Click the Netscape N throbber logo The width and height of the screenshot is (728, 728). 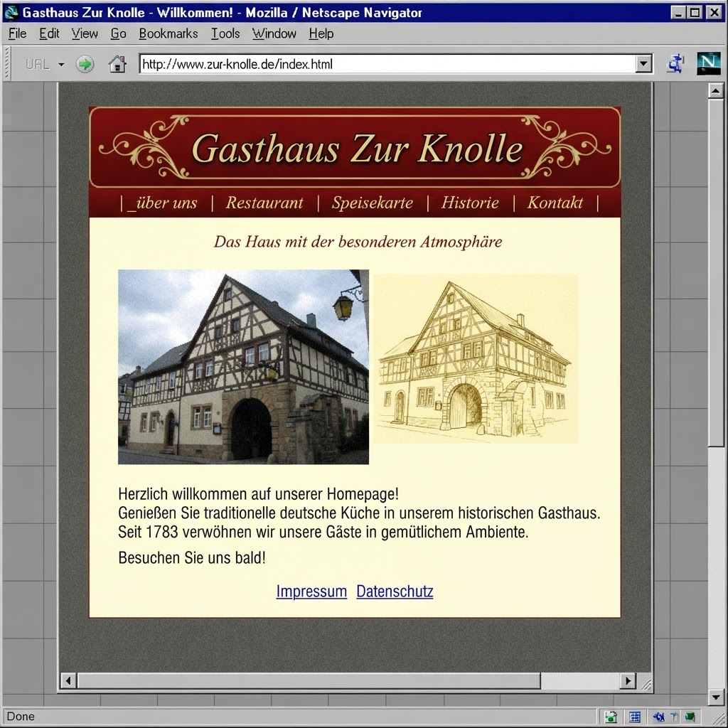click(708, 63)
